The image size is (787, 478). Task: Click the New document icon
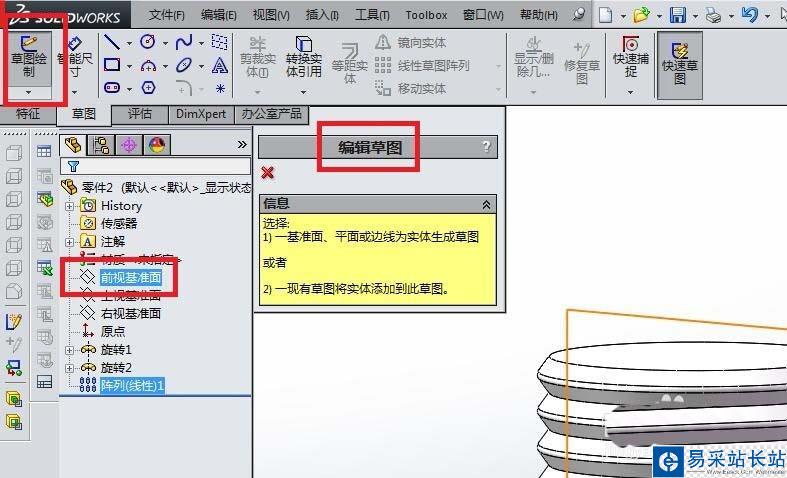[606, 15]
